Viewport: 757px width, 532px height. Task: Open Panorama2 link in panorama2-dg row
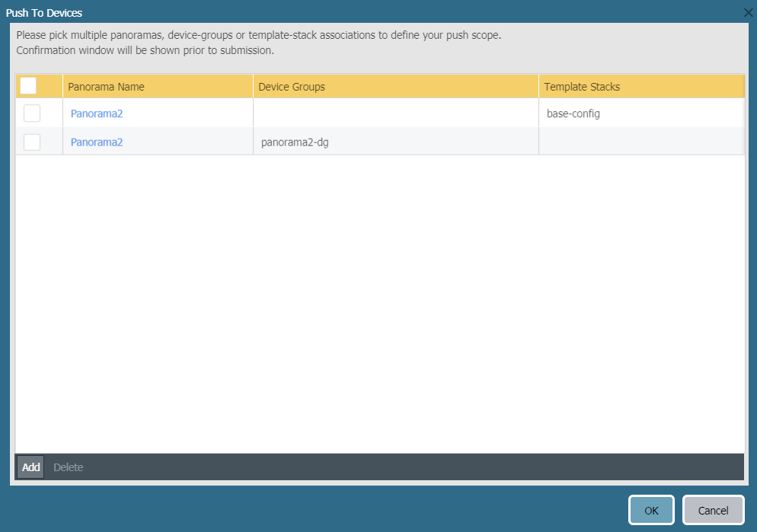pos(97,142)
